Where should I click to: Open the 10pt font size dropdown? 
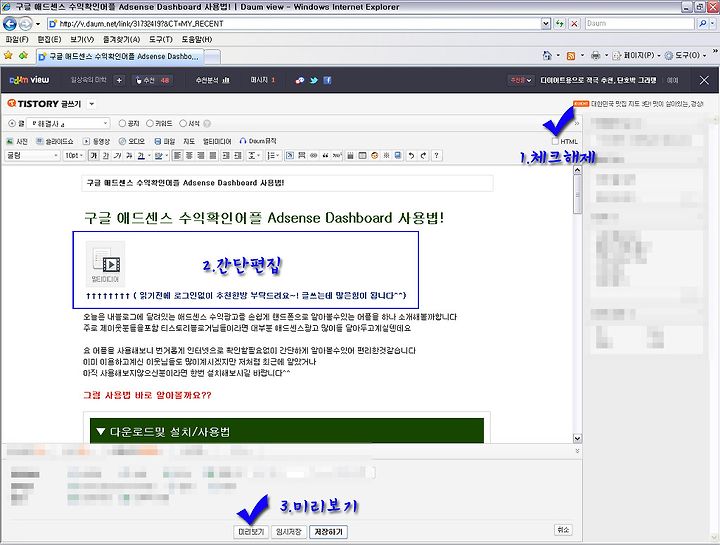[73, 156]
